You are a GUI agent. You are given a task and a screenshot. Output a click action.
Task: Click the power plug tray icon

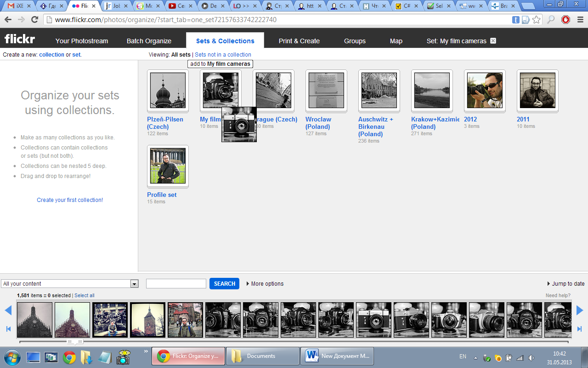(509, 358)
